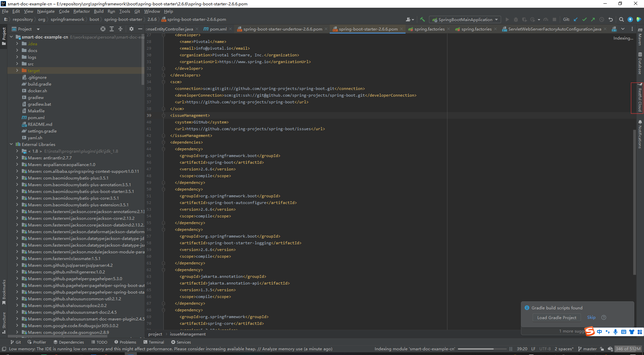Expand Maven antlr:antlr:2.7.7 library
644x355 pixels.
[x=17, y=158]
